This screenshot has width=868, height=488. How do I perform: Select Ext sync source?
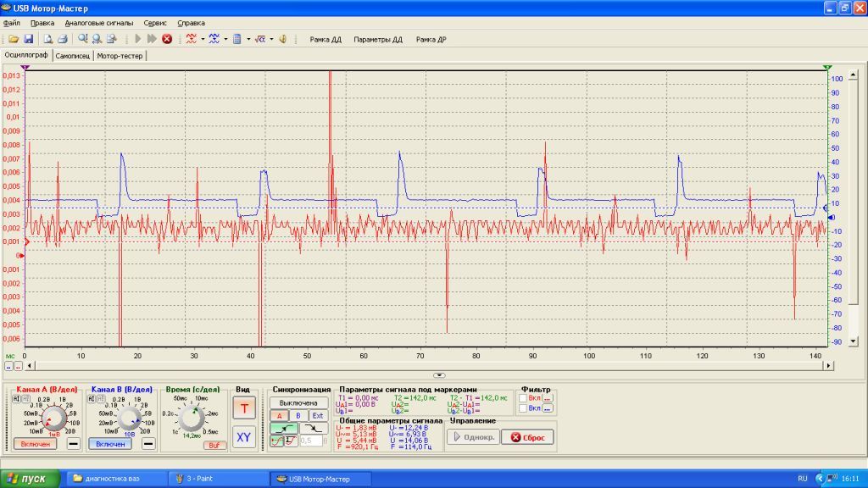point(318,415)
